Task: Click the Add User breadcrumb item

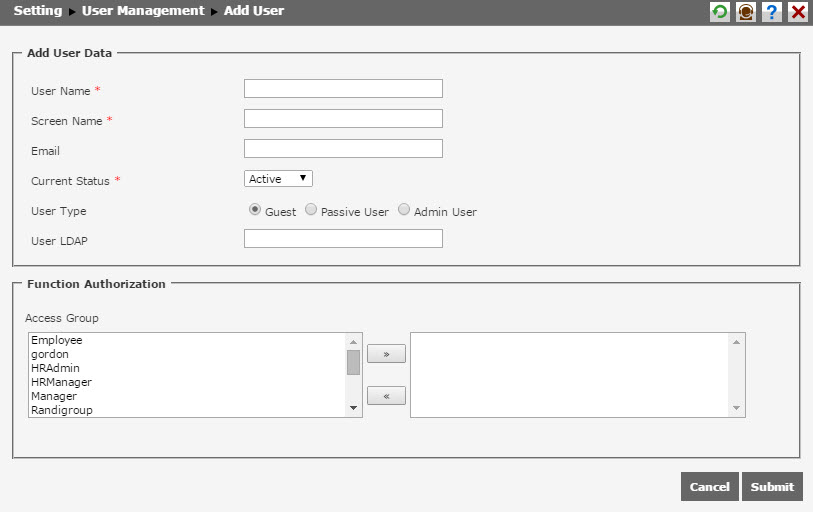Action: click(x=254, y=10)
